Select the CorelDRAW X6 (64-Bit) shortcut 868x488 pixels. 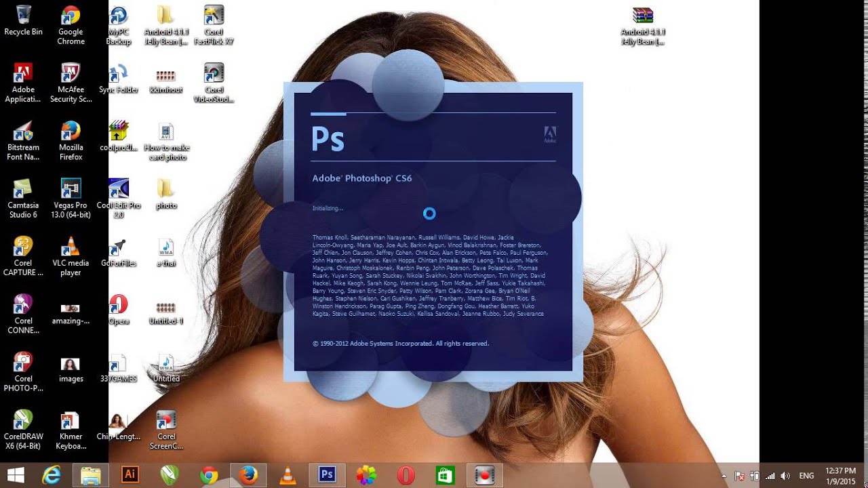(23, 428)
